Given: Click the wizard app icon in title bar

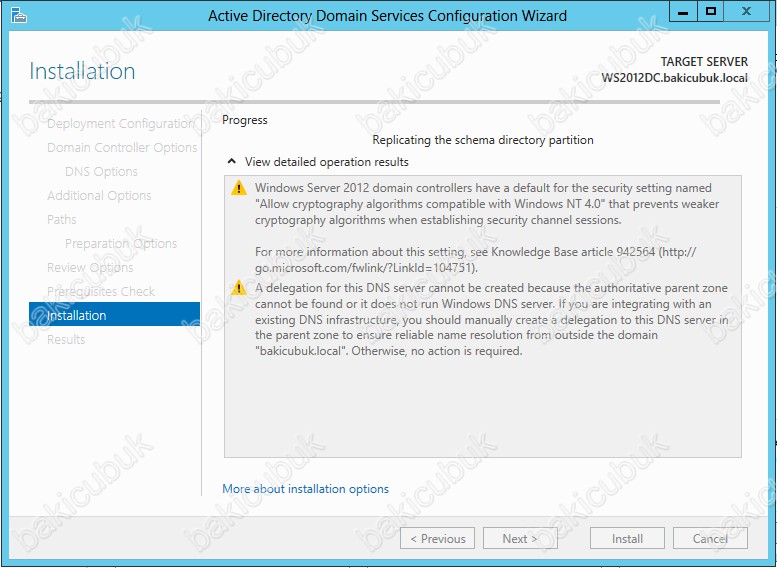Looking at the screenshot, I should 19,15.
